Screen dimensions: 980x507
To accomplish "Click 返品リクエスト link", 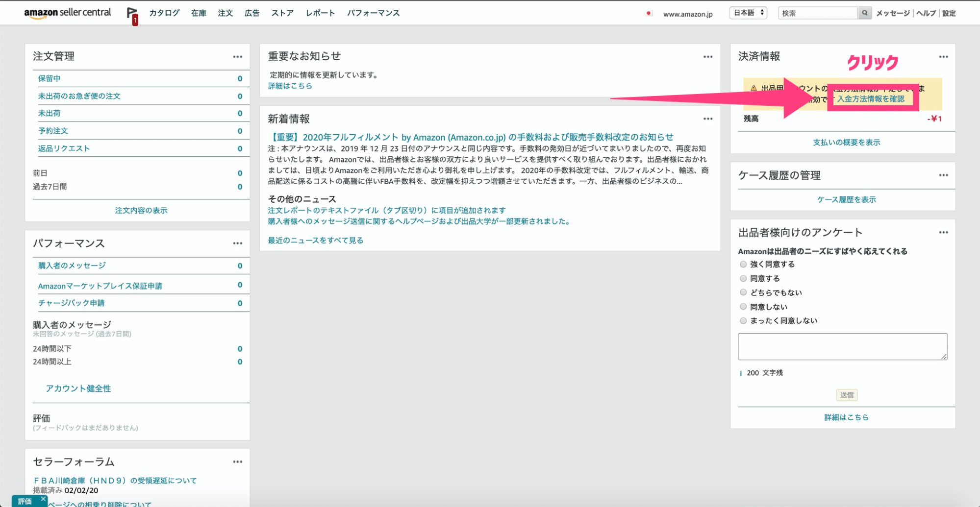I will [64, 148].
